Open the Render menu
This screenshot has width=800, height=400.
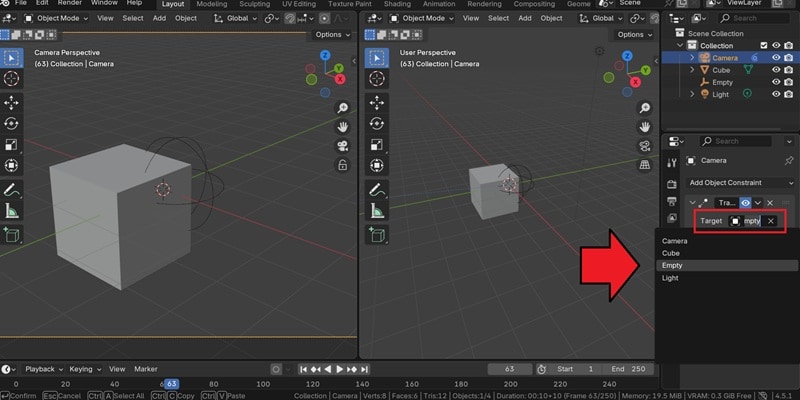tap(69, 3)
